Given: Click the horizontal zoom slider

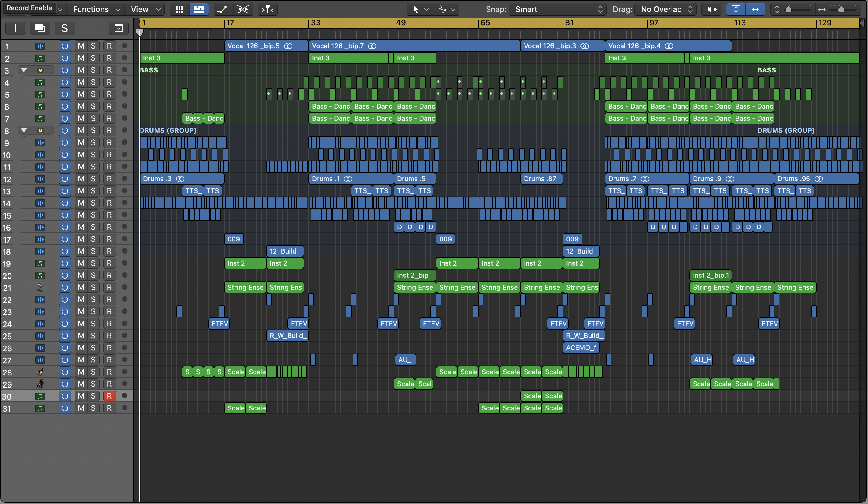Looking at the screenshot, I should (841, 9).
